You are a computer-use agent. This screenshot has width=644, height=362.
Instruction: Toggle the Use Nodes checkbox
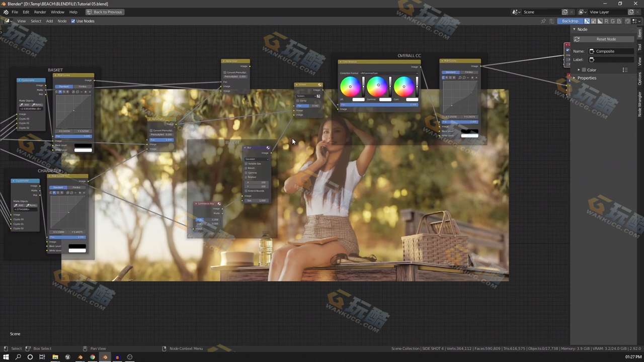click(x=73, y=21)
